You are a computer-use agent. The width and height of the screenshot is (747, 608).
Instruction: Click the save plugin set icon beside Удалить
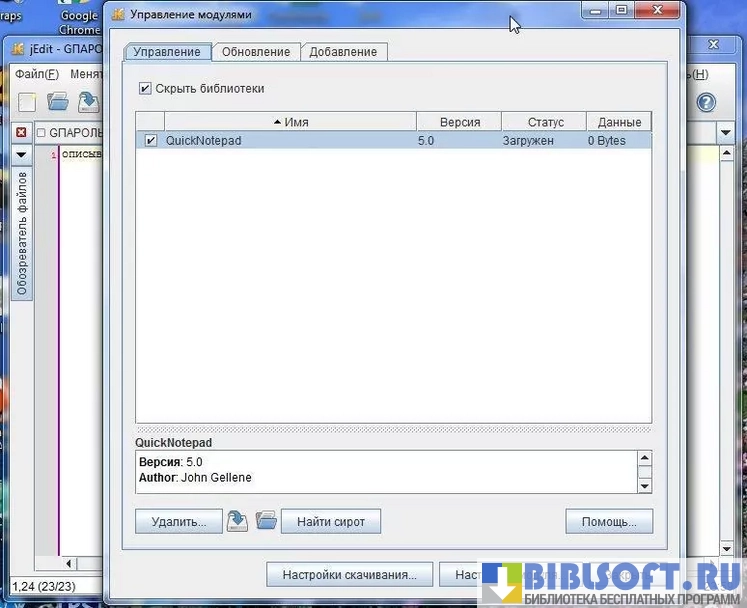point(237,521)
